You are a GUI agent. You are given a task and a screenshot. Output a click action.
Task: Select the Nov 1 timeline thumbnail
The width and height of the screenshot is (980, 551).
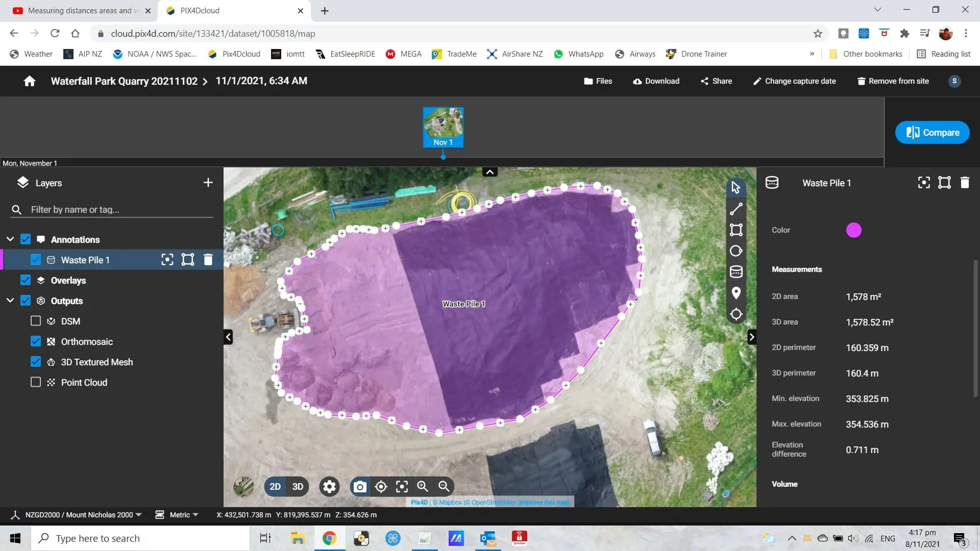443,127
